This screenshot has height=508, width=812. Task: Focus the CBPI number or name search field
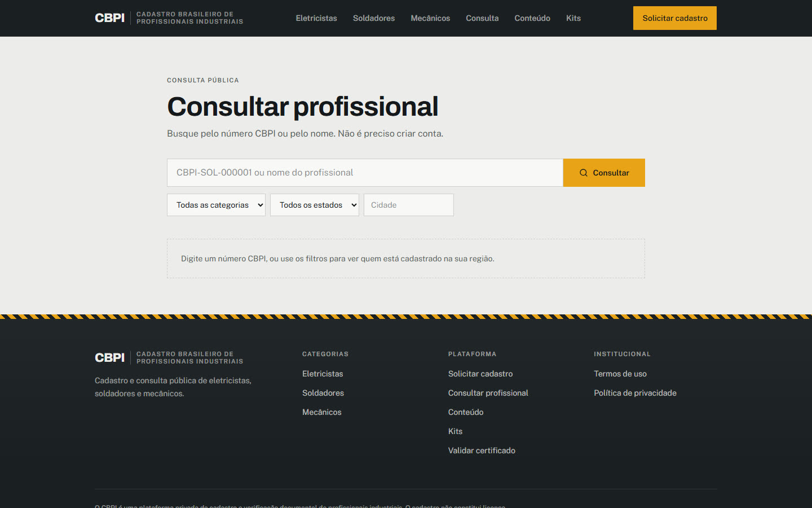coord(365,173)
